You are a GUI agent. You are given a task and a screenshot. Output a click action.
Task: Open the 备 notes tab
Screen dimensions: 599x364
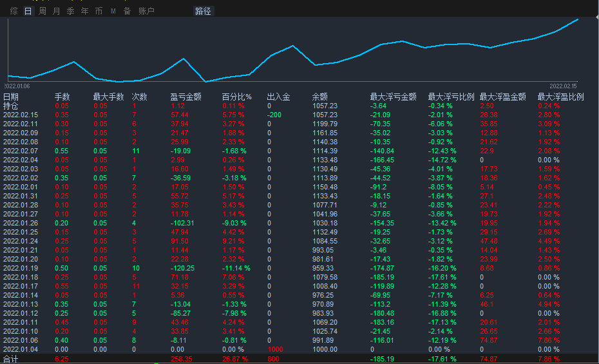tap(127, 11)
